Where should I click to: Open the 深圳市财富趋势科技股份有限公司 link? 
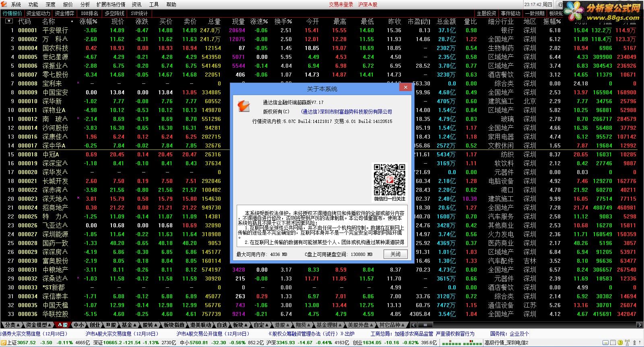(346, 112)
